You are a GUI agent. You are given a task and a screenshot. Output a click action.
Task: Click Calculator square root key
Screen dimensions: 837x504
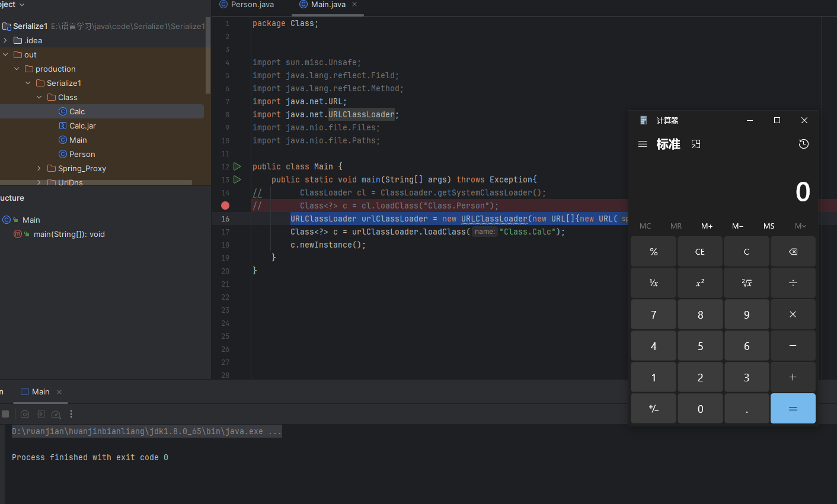click(747, 283)
